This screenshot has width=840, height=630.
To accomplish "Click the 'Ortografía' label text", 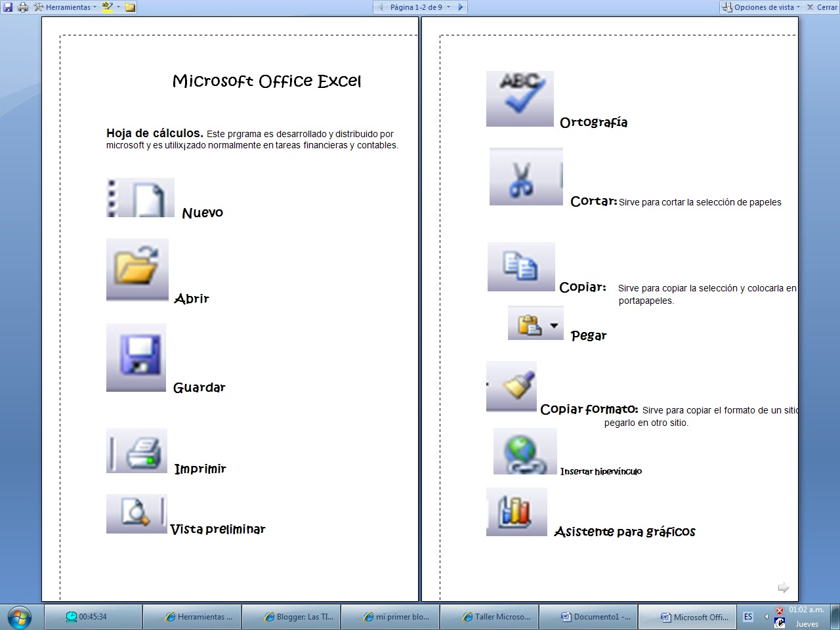I will tap(594, 122).
